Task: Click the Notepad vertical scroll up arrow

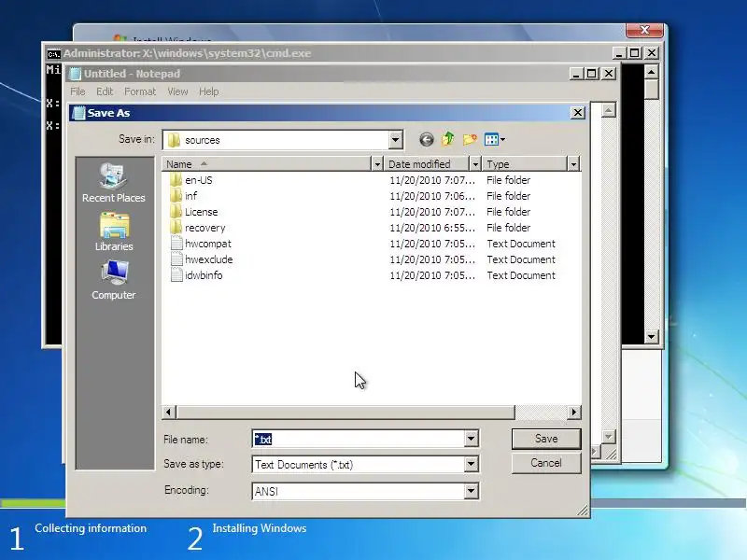Action: [608, 110]
